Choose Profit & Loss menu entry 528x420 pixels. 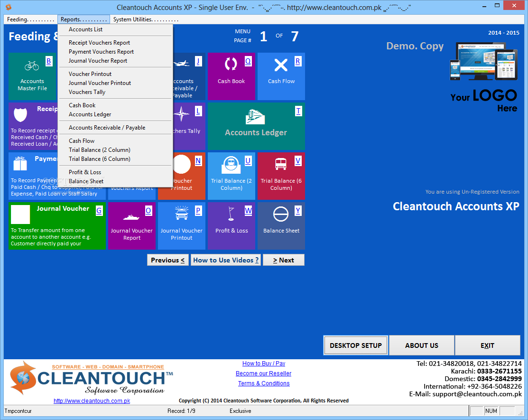[115, 172]
